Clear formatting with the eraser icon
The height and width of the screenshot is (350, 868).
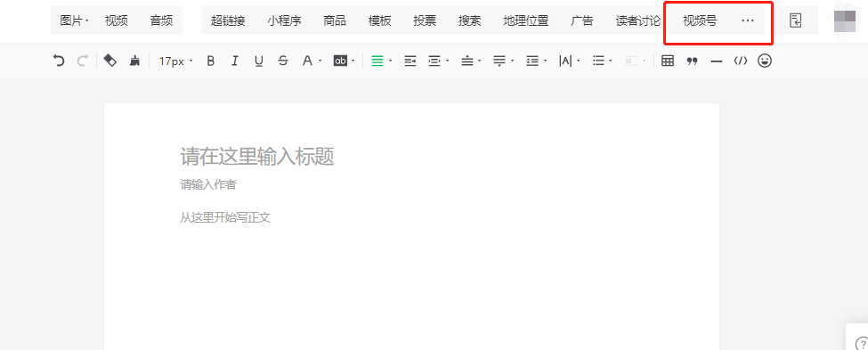[110, 61]
